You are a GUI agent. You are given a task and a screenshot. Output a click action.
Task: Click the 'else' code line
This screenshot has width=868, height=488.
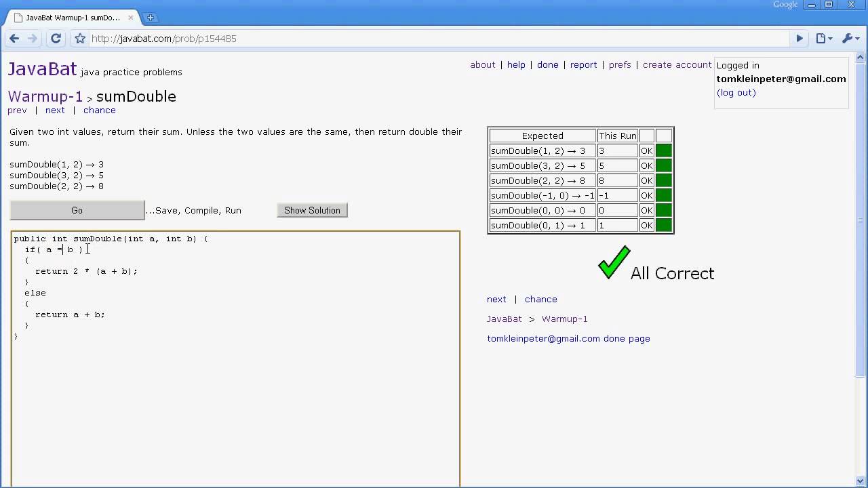pyautogui.click(x=35, y=293)
